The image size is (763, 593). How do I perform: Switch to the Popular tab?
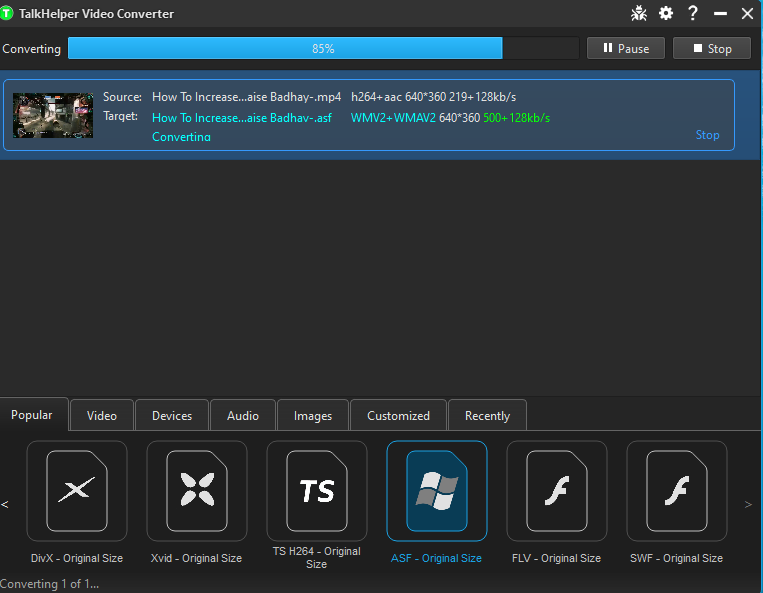(x=32, y=415)
